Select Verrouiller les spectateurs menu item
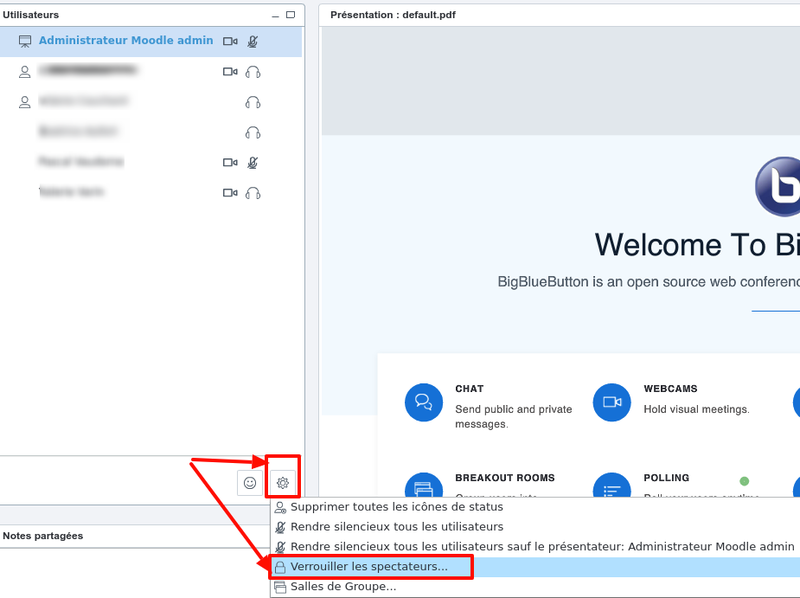Screen dimensions: 800x598 pos(369,567)
